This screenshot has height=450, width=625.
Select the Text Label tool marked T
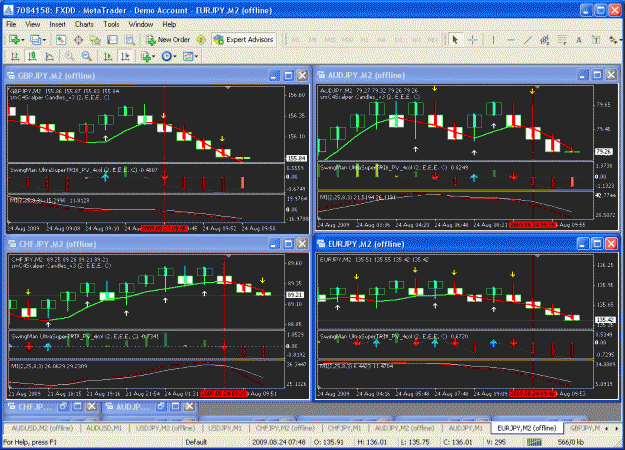[x=596, y=39]
